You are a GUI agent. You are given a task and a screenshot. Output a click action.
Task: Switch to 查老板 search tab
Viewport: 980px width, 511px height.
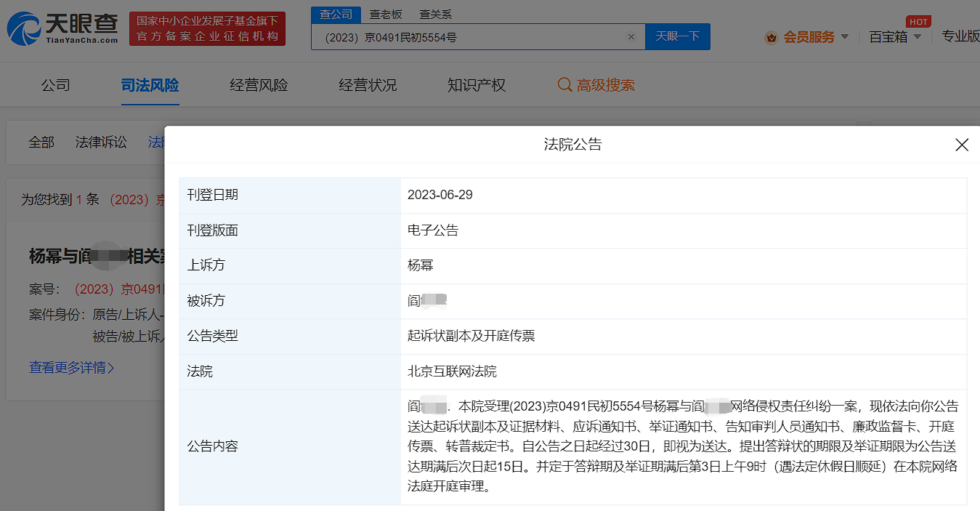coord(385,15)
